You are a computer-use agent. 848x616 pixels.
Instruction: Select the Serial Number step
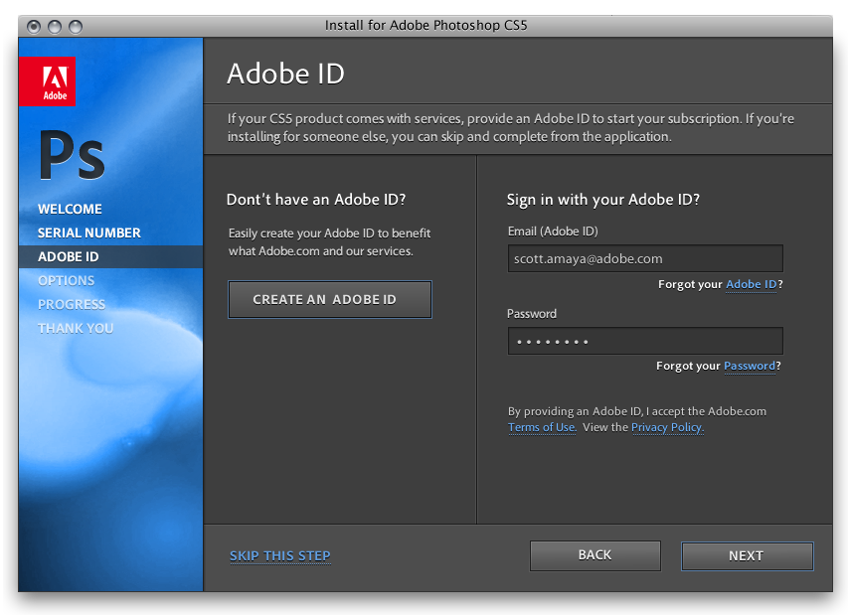(88, 232)
